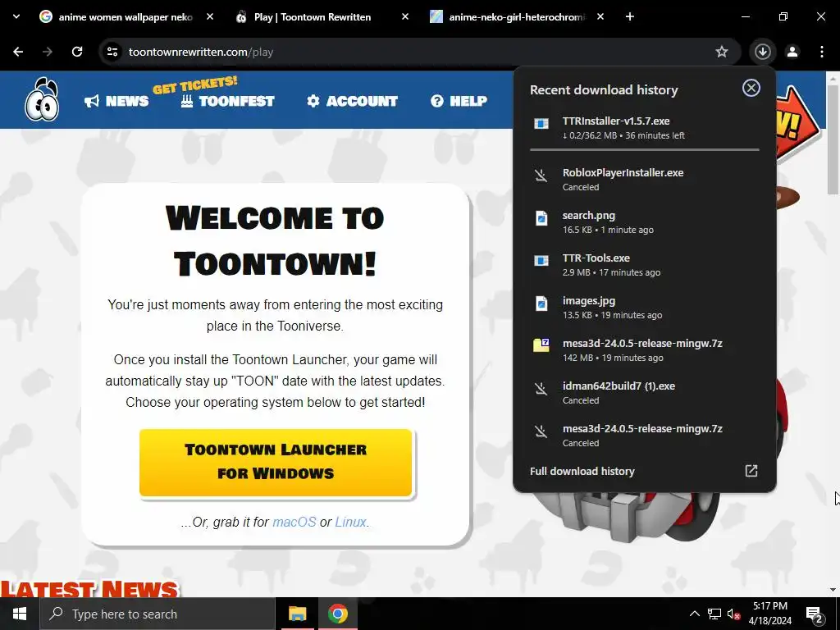Click the images.jpg file icon
The width and height of the screenshot is (840, 630).
541,304
